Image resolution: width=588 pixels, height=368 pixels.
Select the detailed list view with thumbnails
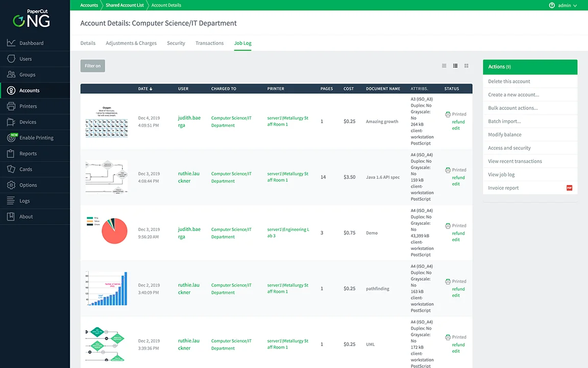click(455, 66)
